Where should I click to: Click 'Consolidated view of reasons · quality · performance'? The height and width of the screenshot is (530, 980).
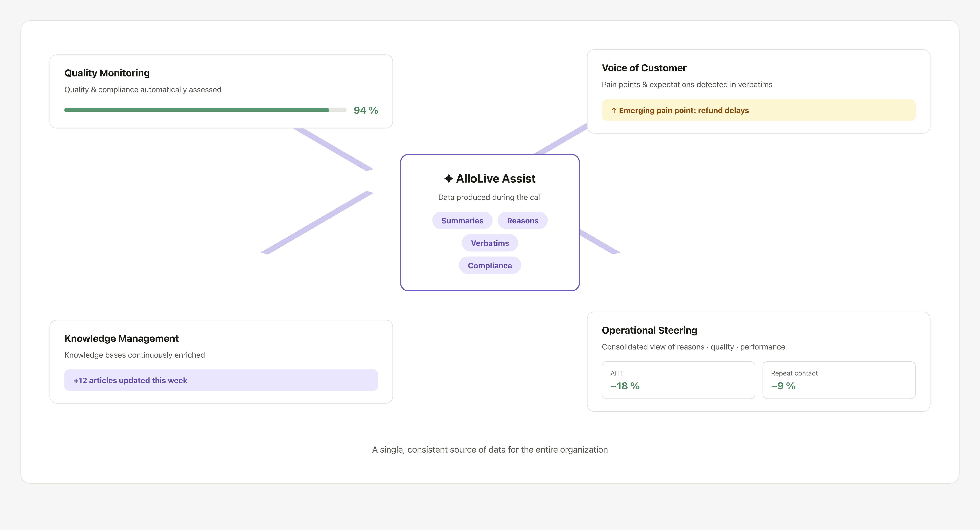point(694,347)
